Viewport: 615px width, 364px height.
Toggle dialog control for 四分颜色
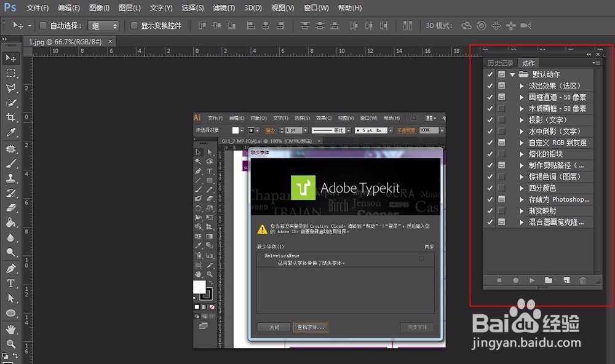(502, 188)
